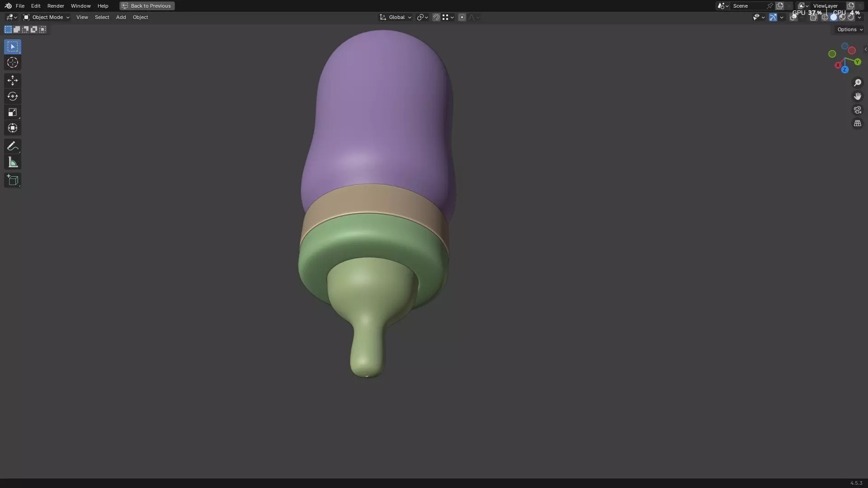Open Global transform orientation dropdown

pos(396,17)
